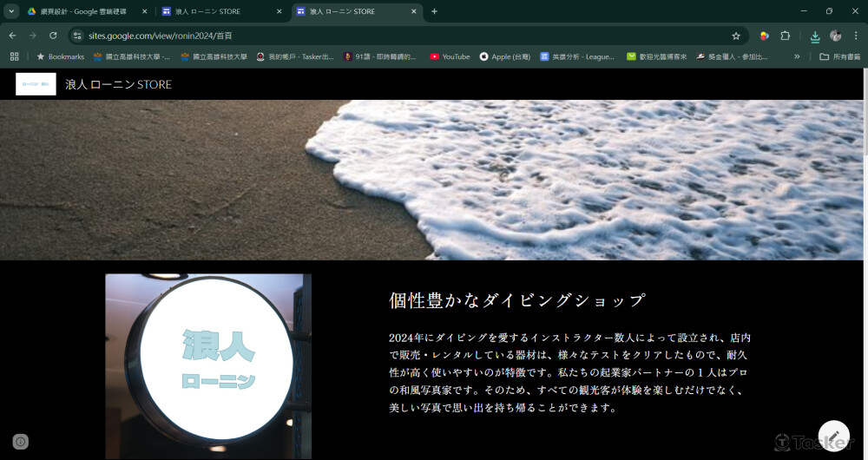Open the YouTube bookmark
This screenshot has width=868, height=460.
click(x=450, y=56)
